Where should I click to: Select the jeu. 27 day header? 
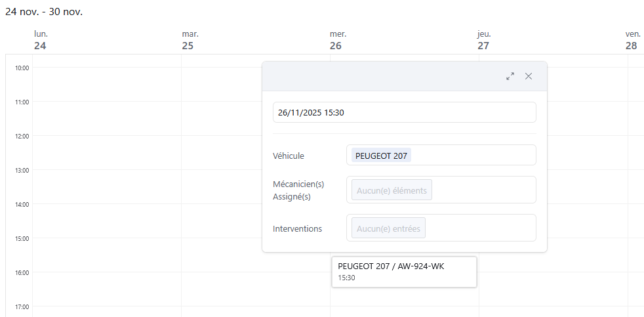[484, 41]
